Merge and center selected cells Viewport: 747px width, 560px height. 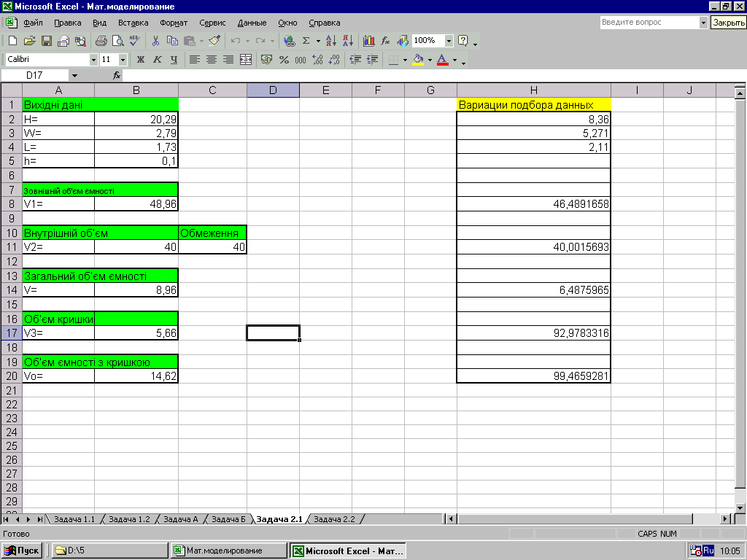(x=246, y=60)
